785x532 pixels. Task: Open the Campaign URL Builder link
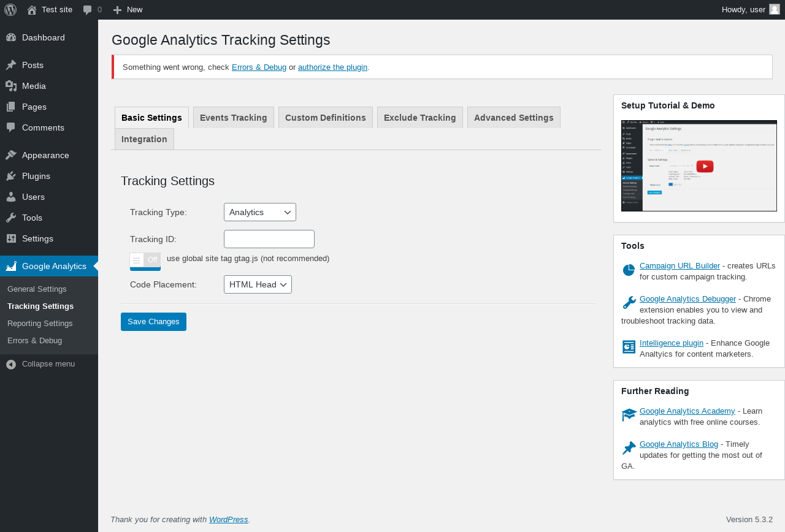click(x=680, y=266)
